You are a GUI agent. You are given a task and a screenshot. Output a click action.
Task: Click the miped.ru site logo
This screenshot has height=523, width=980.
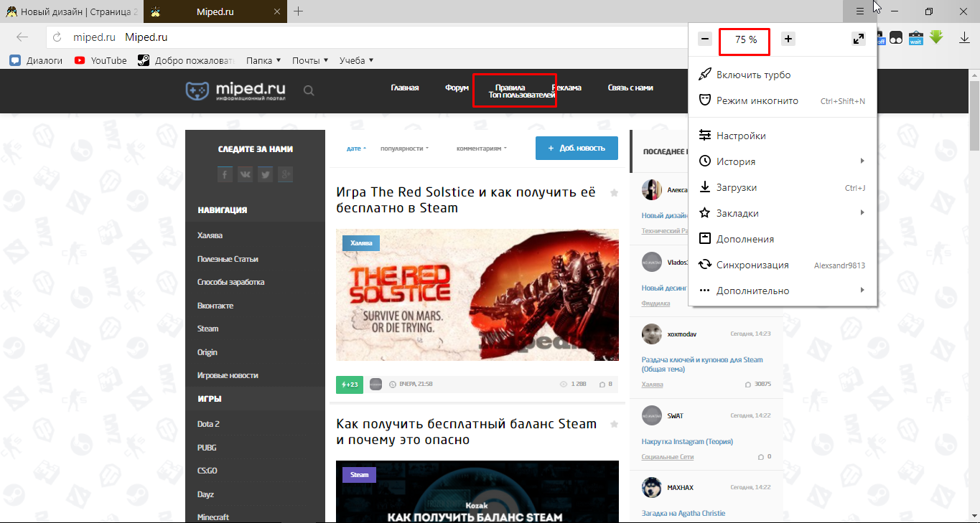(235, 90)
